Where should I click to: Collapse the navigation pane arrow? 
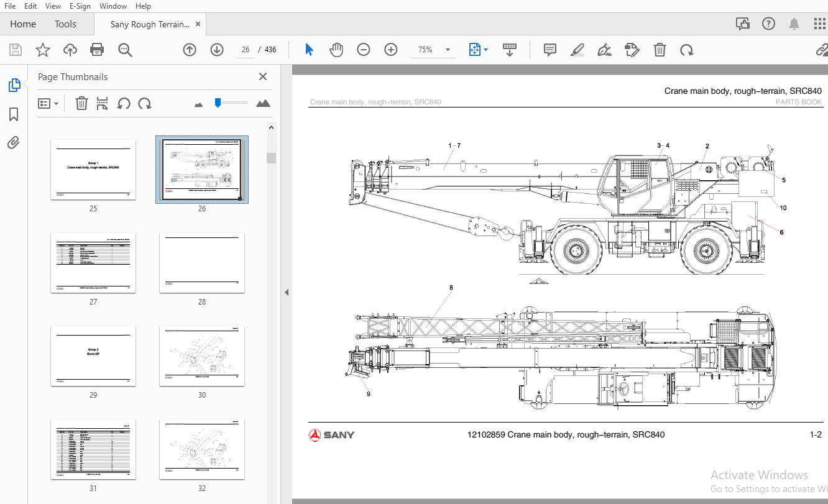[287, 292]
